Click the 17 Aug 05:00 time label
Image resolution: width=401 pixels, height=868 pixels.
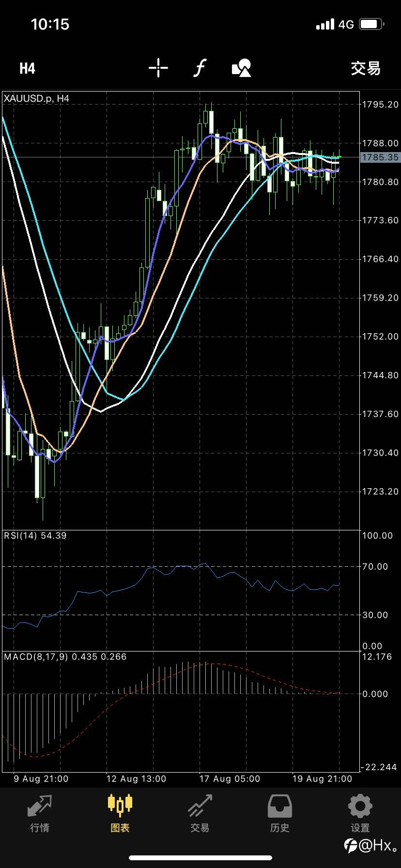tap(230, 779)
